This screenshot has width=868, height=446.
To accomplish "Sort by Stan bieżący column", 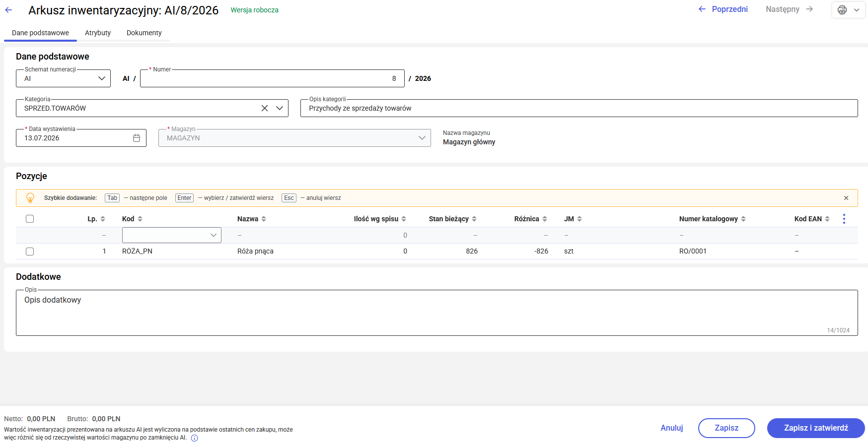I will point(474,219).
